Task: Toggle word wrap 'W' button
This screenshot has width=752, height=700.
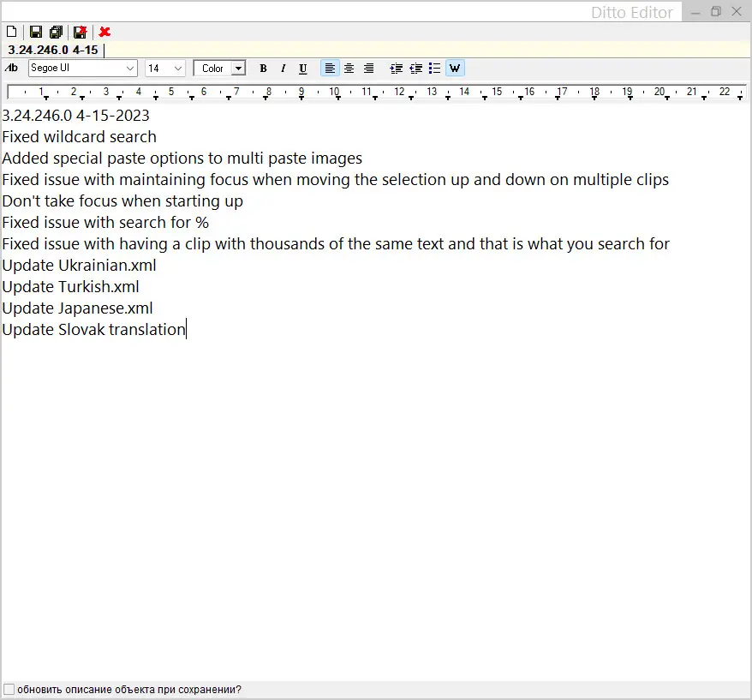Action: coord(455,69)
